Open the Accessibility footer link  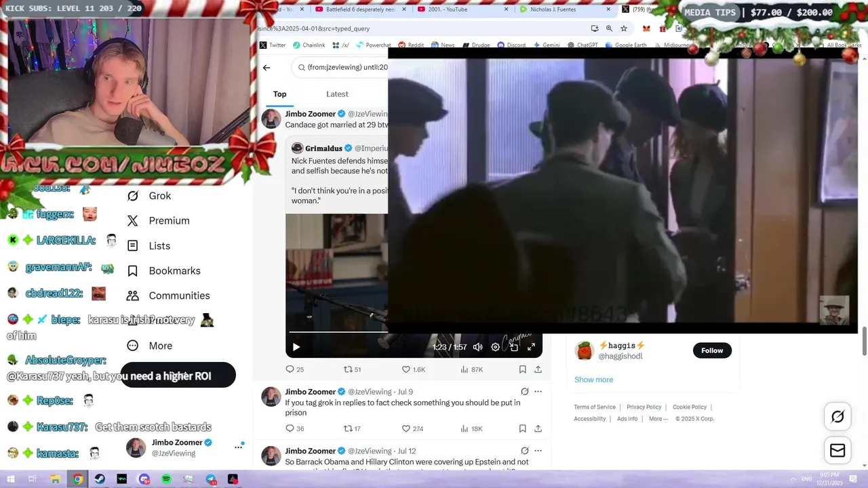point(589,419)
